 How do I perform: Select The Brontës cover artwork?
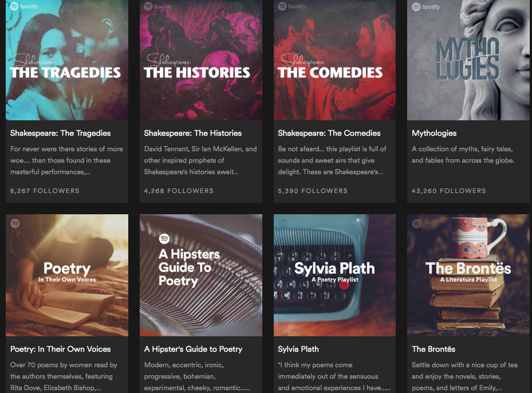click(x=468, y=275)
